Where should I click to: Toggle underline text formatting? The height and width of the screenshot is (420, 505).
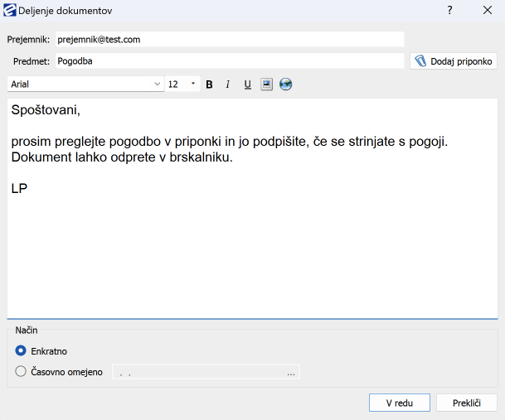click(247, 84)
